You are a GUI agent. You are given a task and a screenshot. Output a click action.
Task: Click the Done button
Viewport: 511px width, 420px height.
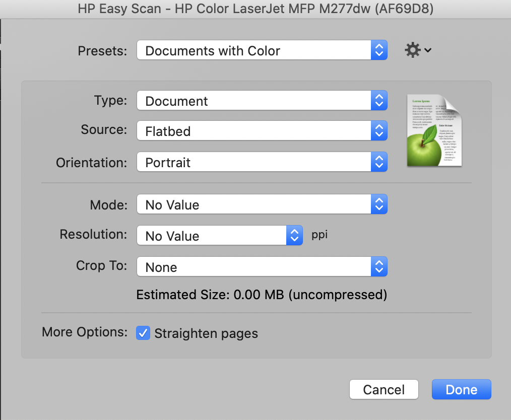click(x=461, y=389)
